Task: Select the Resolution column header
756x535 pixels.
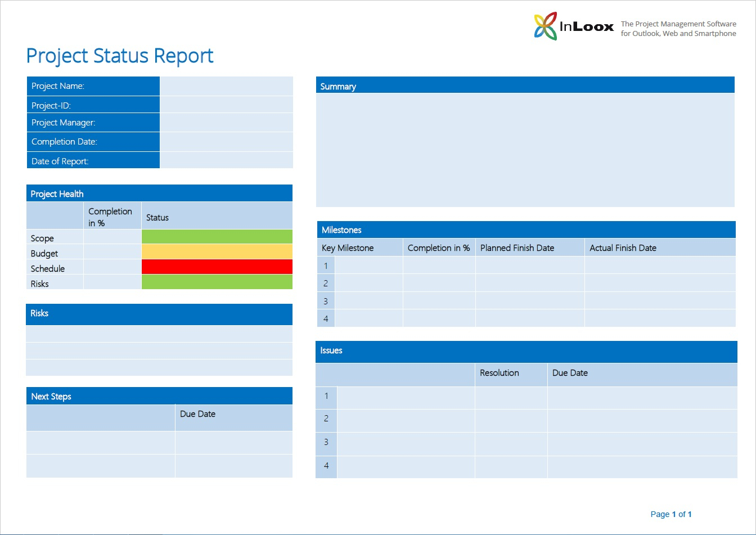Action: [x=499, y=373]
